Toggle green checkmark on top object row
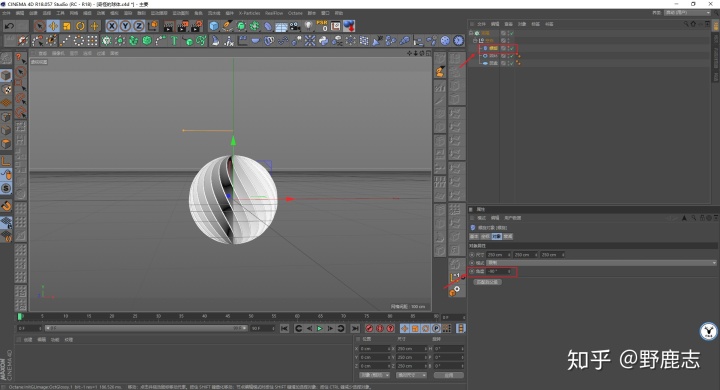 pyautogui.click(x=512, y=33)
